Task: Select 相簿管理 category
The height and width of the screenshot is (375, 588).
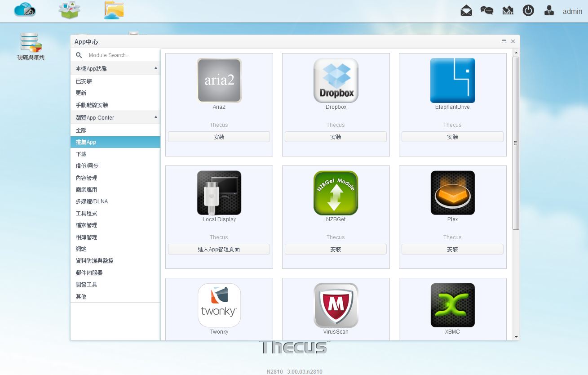Action: click(115, 237)
